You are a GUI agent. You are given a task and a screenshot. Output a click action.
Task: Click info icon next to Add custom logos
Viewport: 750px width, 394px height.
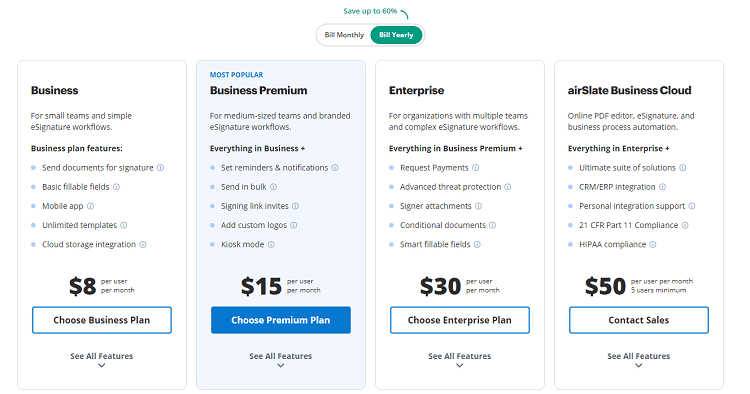[x=294, y=225]
